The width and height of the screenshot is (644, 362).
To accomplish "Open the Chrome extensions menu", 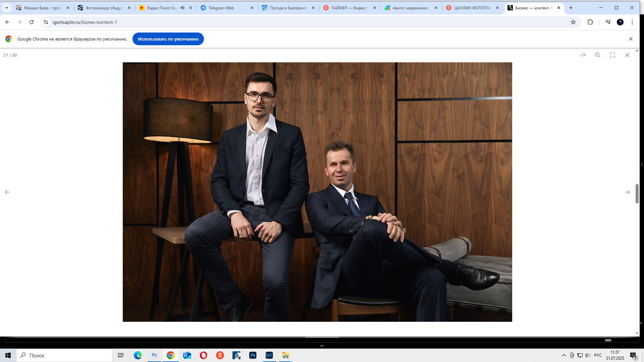I will coord(590,22).
